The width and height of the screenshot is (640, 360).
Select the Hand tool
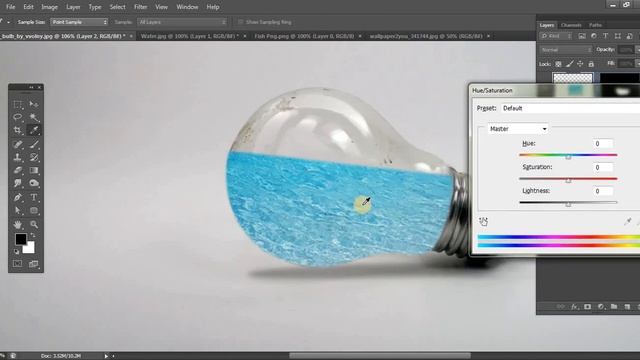pyautogui.click(x=18, y=224)
